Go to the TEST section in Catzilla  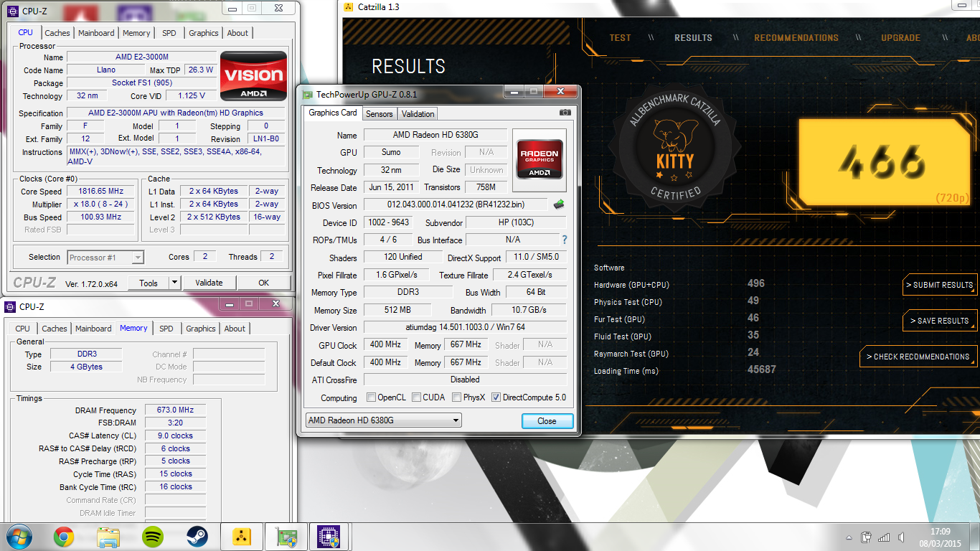click(620, 38)
